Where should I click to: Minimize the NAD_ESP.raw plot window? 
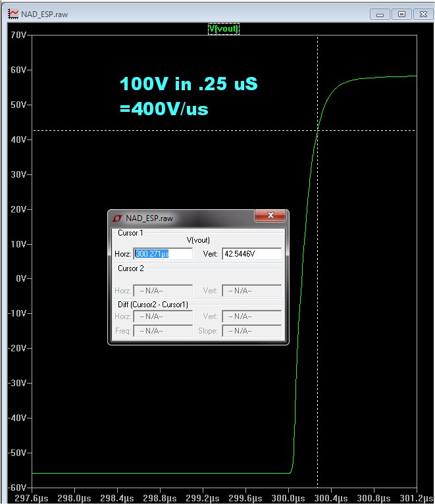tap(380, 14)
